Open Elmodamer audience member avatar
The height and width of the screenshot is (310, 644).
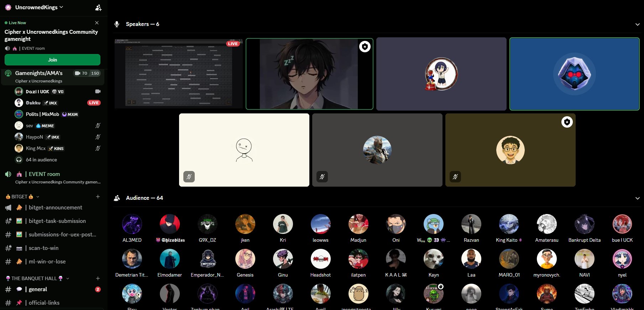tap(170, 259)
